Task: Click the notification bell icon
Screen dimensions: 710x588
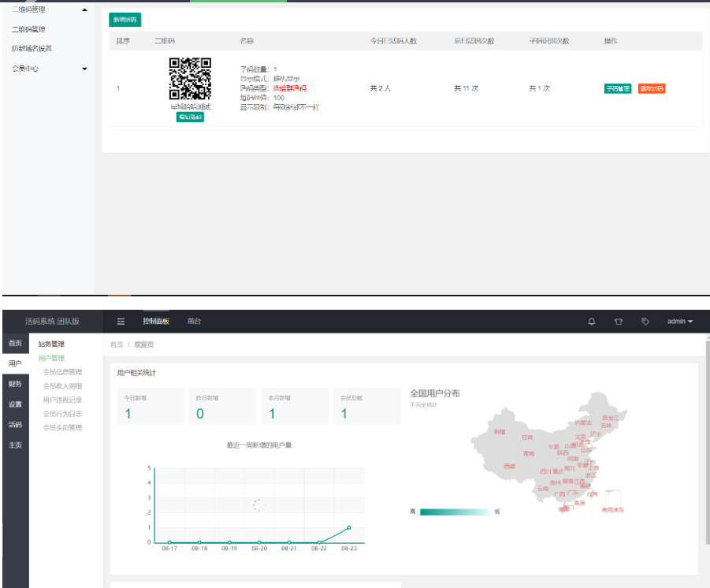Action: pos(591,322)
